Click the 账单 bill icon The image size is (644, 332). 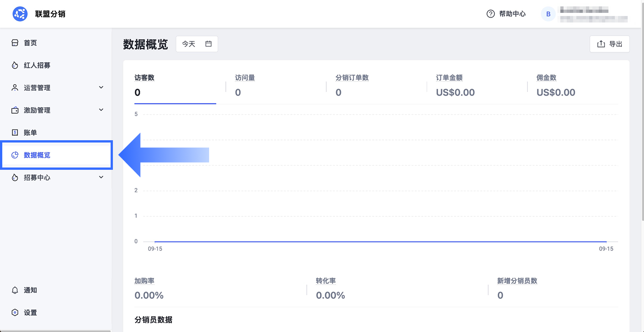[x=15, y=133]
